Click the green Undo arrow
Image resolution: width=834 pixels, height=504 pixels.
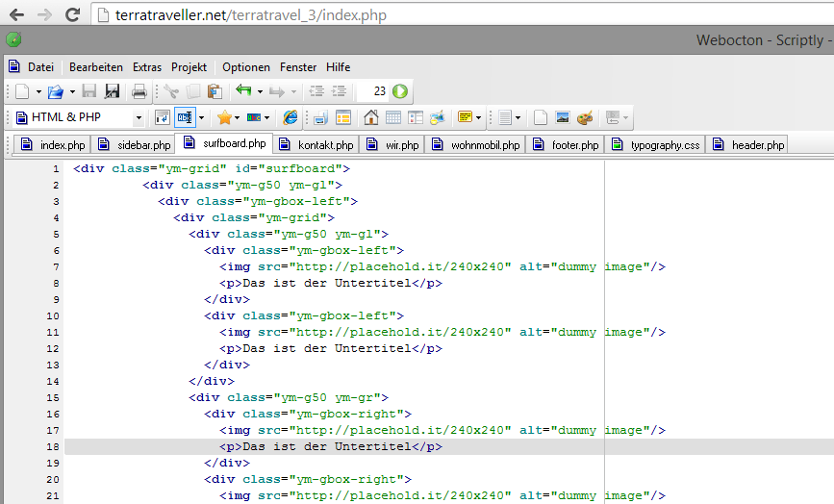[243, 90]
